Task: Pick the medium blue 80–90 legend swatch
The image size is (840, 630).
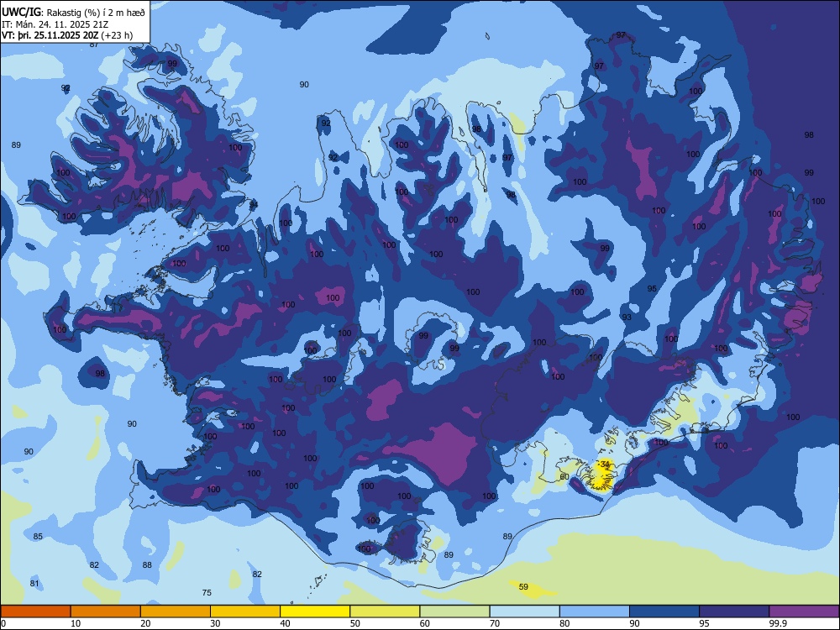Action: pos(594,612)
